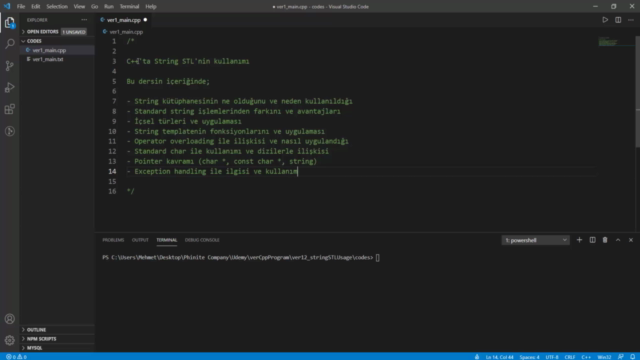The image size is (640, 360).
Task: Click the '1 UNSAVED' badge
Action: click(x=74, y=32)
